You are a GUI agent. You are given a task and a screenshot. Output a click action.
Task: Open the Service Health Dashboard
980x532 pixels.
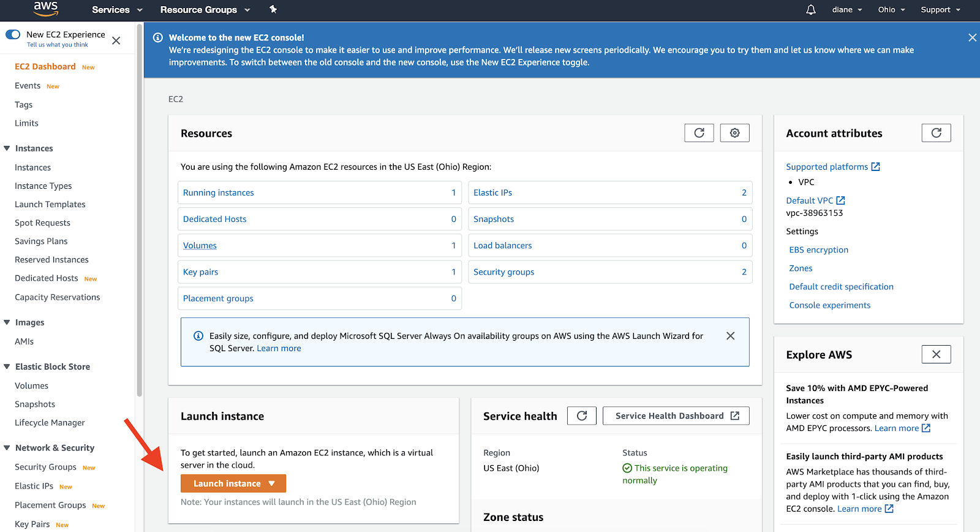[x=676, y=416]
